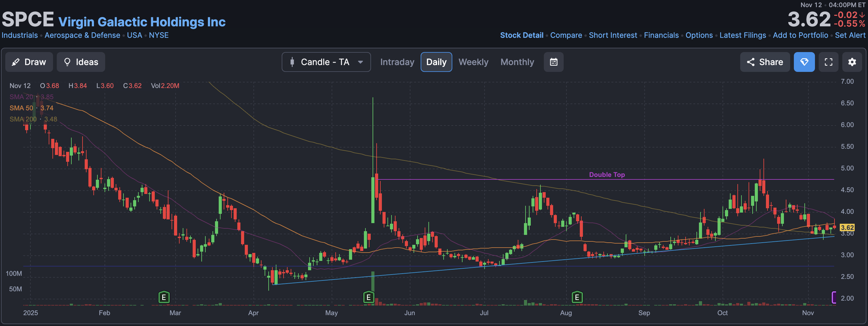Click the purple November event marker
Image resolution: width=868 pixels, height=326 pixels.
click(834, 297)
